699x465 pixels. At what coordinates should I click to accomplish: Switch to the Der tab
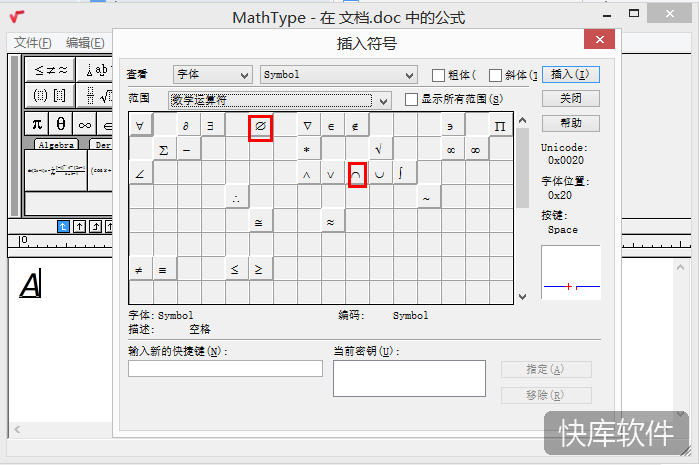pyautogui.click(x=102, y=144)
